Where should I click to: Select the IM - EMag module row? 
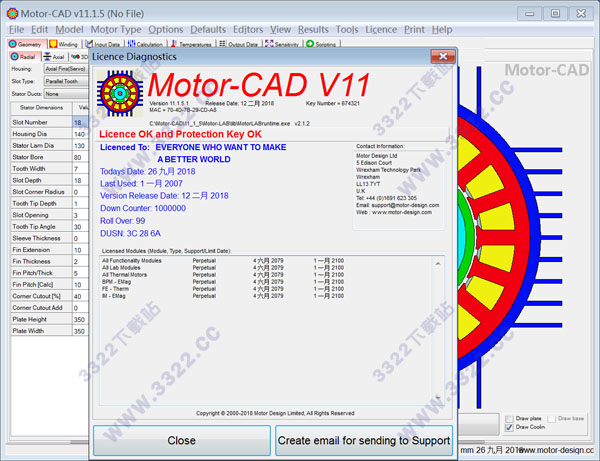click(x=223, y=296)
